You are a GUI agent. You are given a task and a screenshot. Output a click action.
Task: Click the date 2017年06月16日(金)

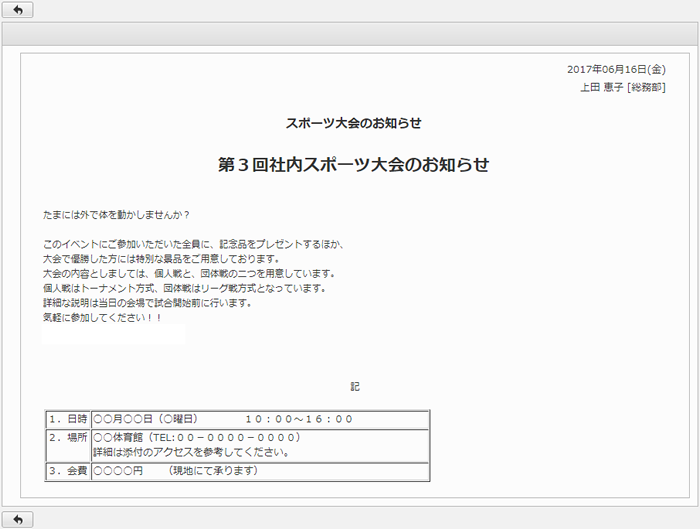tap(615, 70)
